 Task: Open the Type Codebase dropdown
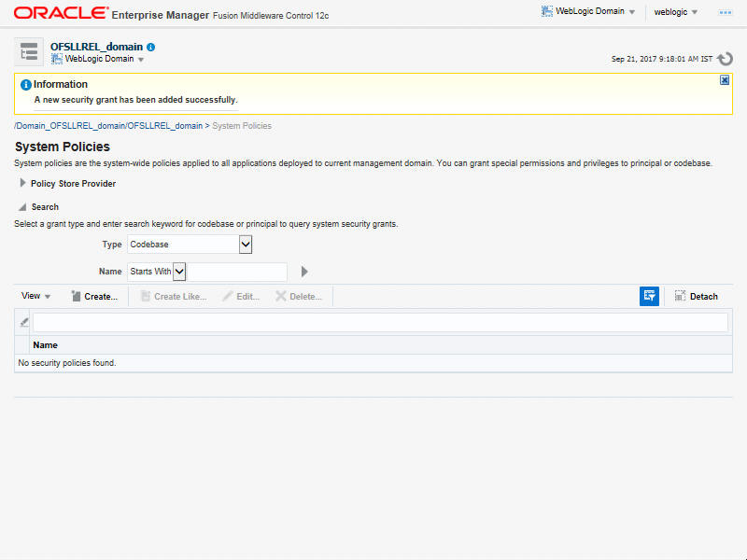(245, 245)
